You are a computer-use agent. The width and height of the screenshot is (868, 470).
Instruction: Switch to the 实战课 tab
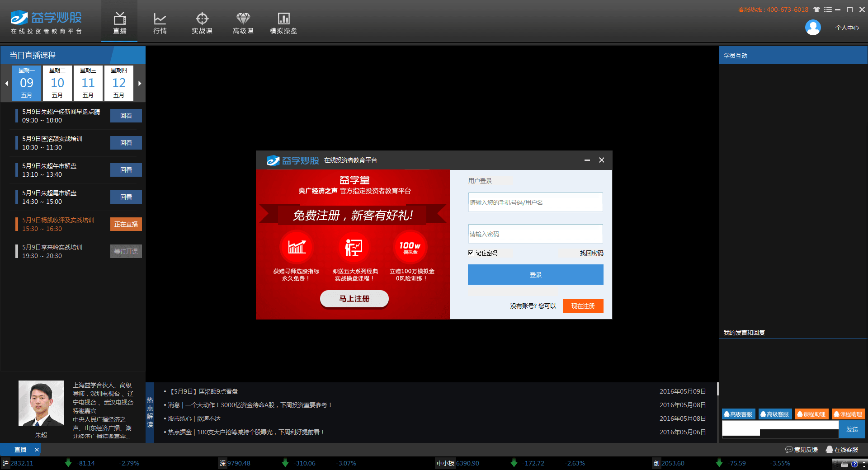202,23
